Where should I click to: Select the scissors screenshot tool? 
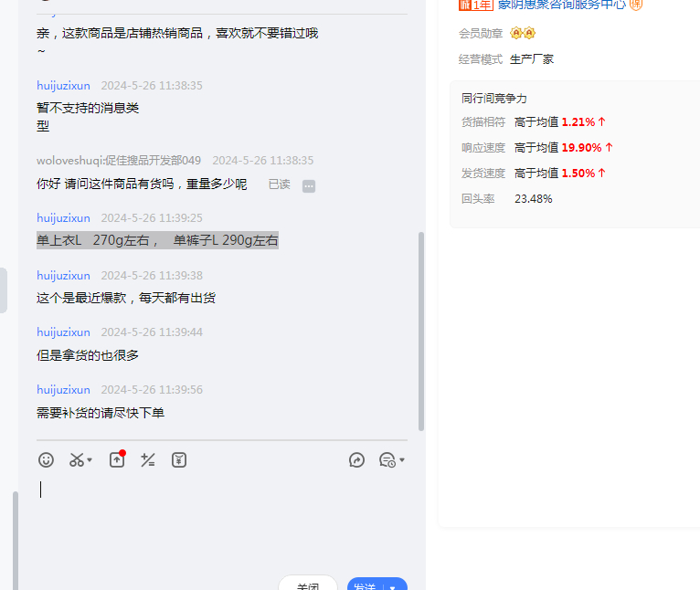(77, 460)
